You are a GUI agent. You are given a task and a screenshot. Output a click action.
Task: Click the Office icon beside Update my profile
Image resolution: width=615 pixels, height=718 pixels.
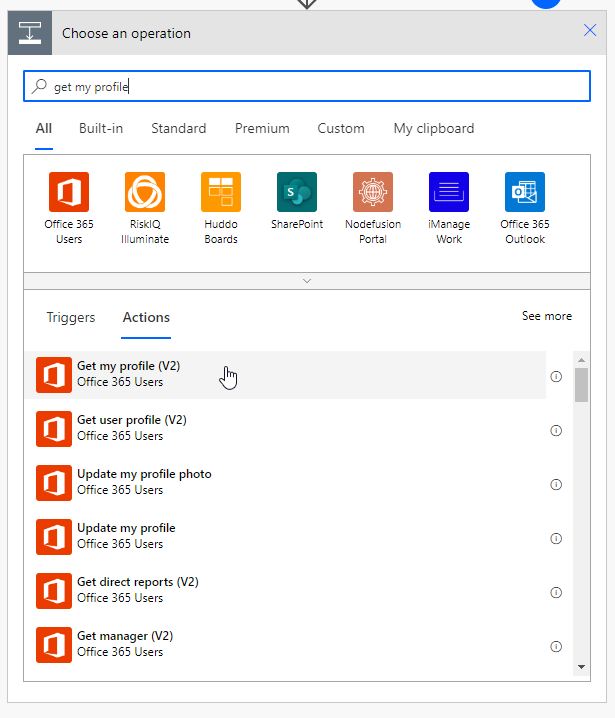point(54,537)
